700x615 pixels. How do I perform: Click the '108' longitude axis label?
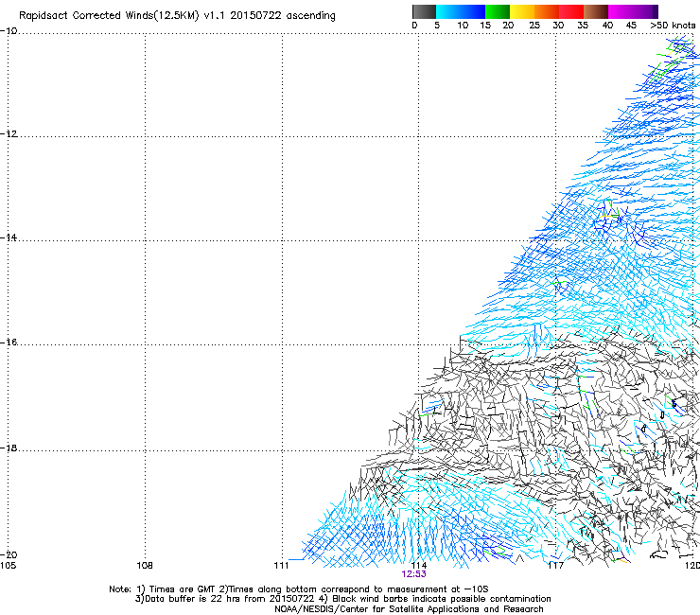145,566
